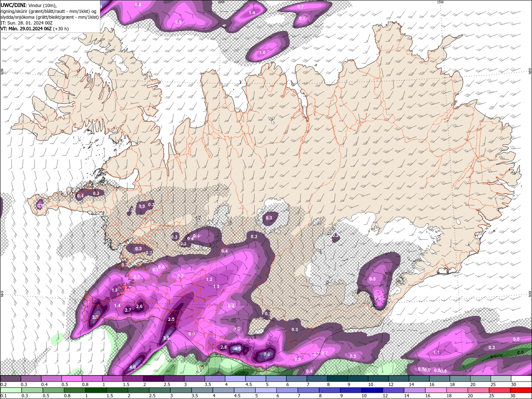Click the '1.8' value in southwest Iceland
This screenshot has height=399, width=532.
tap(115, 290)
